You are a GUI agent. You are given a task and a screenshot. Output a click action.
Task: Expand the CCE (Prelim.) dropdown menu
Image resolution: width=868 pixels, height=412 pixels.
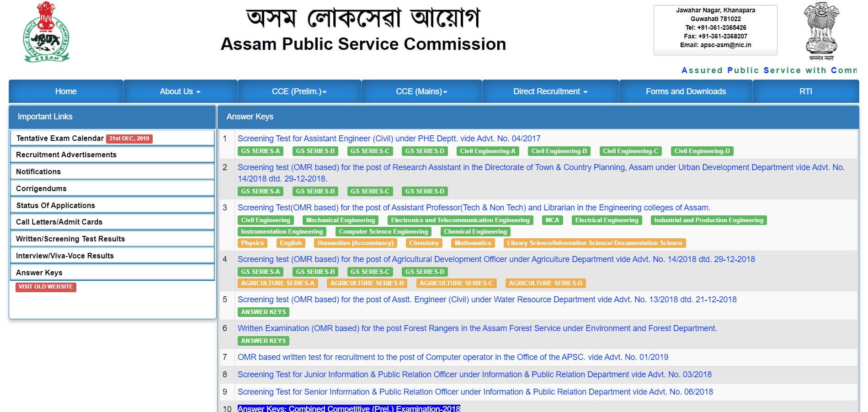point(299,91)
